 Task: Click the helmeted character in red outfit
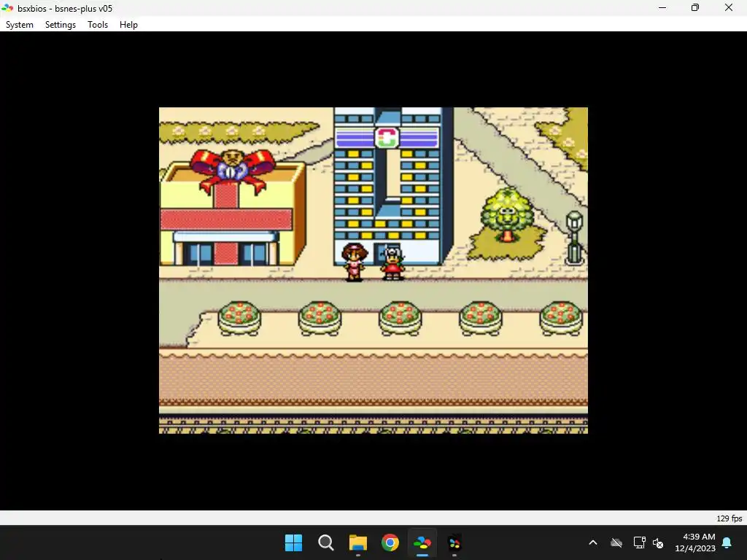(x=392, y=263)
